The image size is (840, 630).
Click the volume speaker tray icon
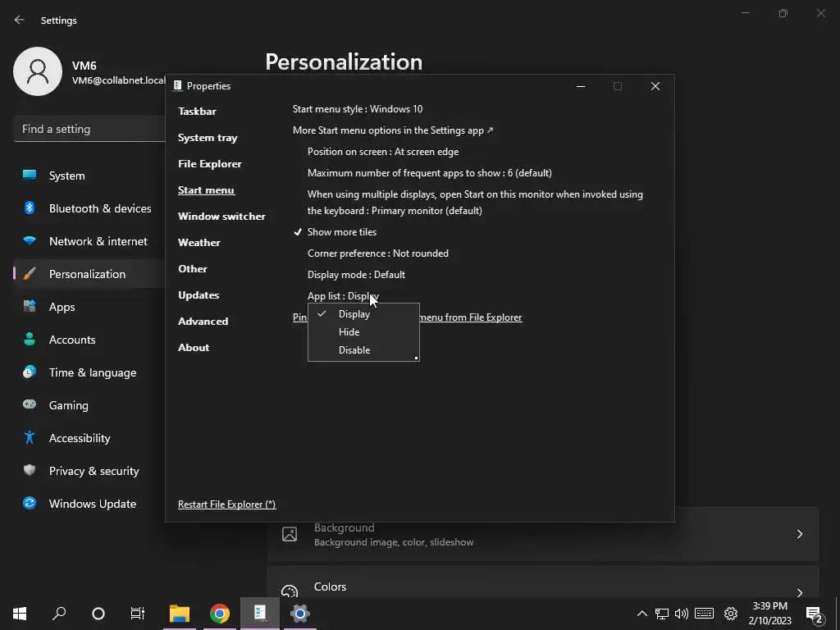pyautogui.click(x=682, y=614)
